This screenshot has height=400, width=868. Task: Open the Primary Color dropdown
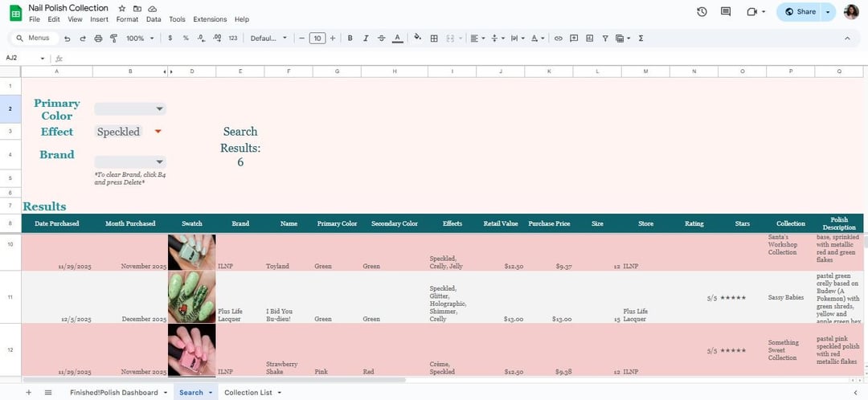click(x=130, y=108)
